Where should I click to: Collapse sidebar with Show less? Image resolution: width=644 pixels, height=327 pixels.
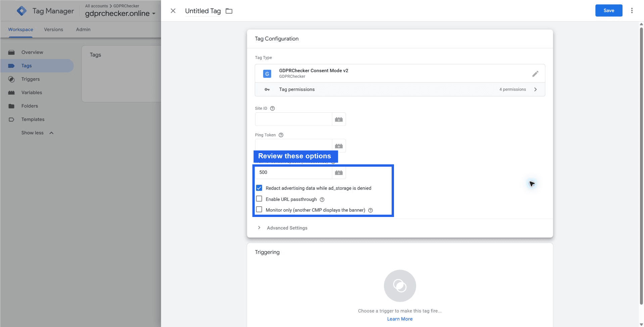click(x=37, y=133)
